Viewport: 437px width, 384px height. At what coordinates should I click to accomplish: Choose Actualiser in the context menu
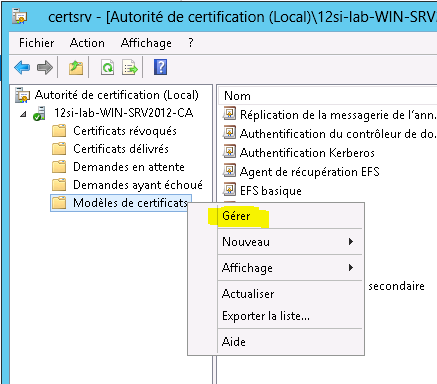coord(290,294)
